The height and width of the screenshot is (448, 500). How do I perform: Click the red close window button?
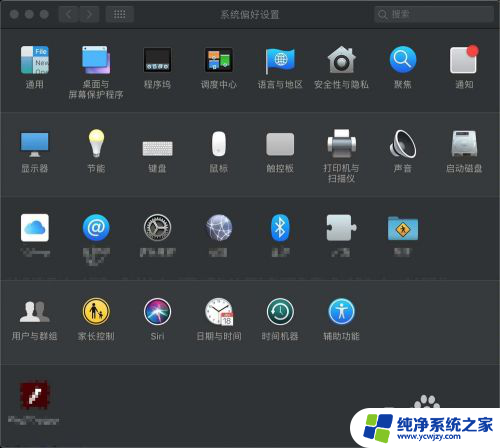[x=14, y=14]
